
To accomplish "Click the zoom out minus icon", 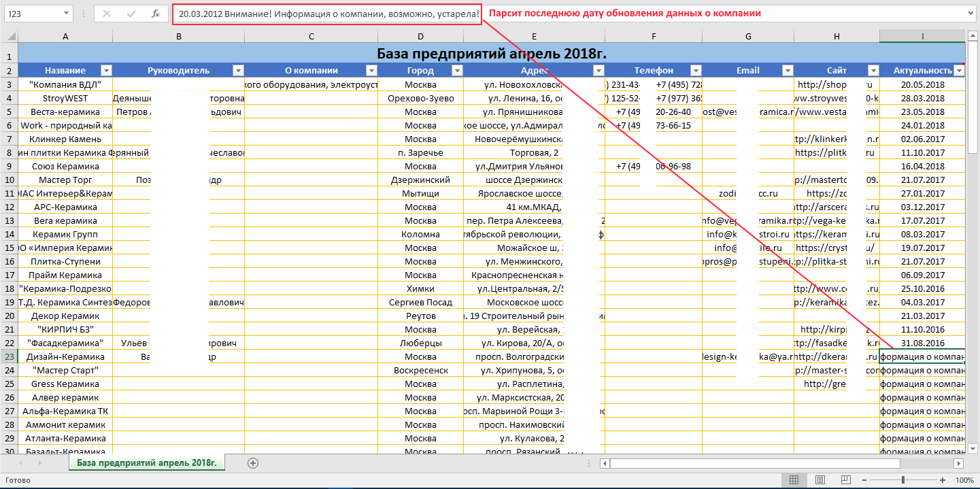I will pos(864,480).
